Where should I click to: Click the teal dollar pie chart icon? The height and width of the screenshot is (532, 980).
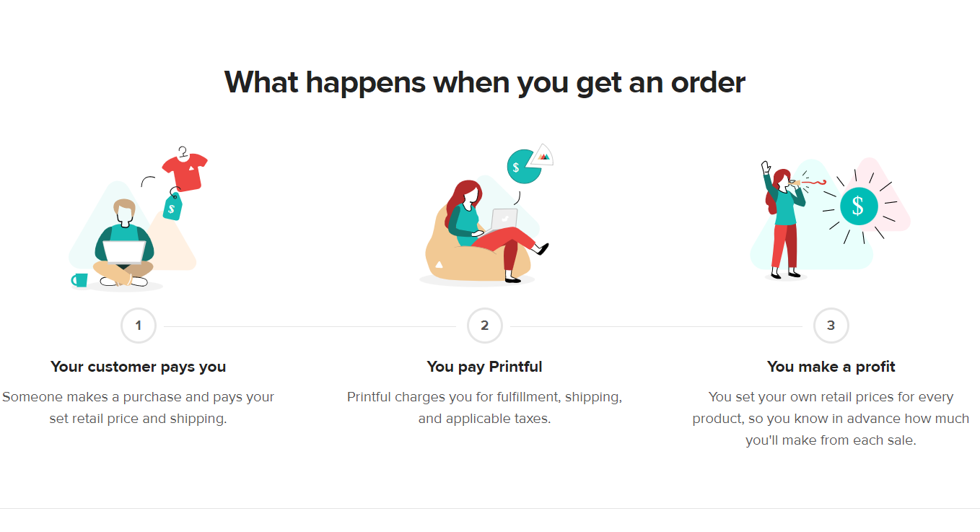click(524, 167)
